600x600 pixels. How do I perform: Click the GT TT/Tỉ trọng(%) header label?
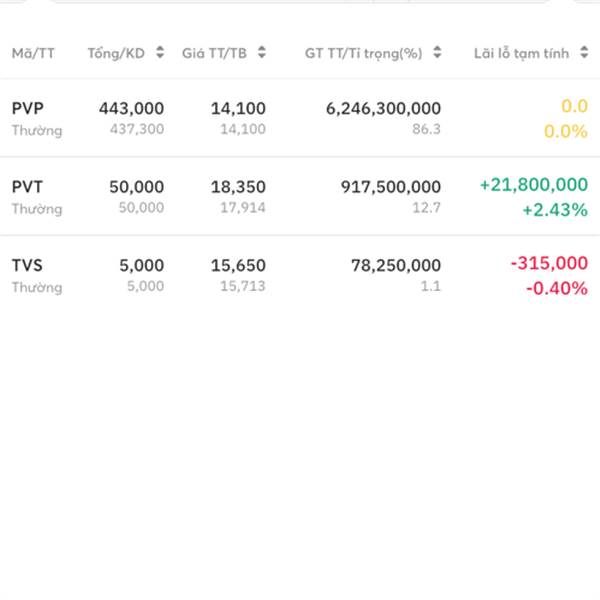(364, 53)
